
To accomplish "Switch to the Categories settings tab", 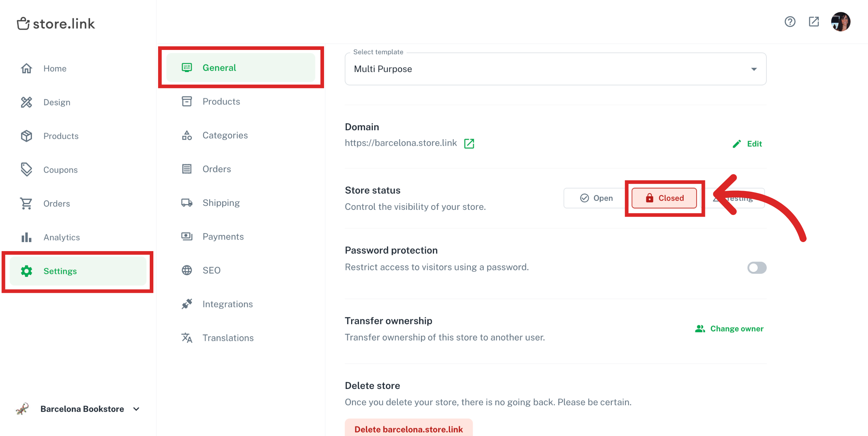I will click(x=225, y=135).
